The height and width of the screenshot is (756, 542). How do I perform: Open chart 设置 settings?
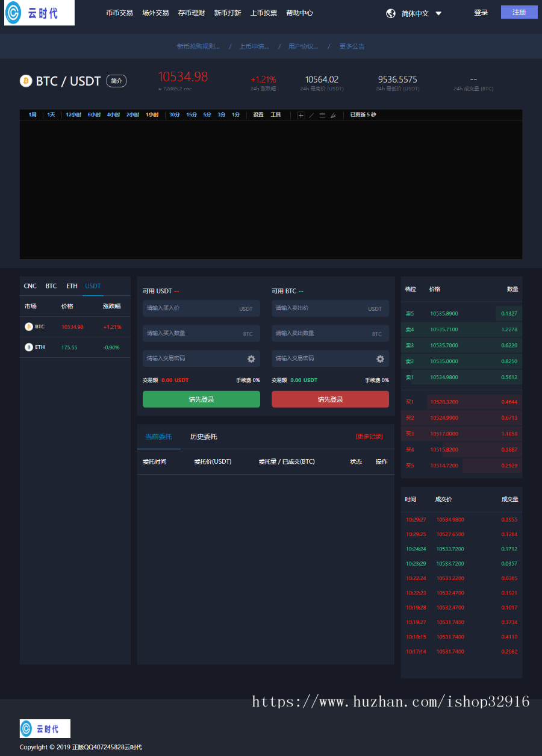pos(258,114)
